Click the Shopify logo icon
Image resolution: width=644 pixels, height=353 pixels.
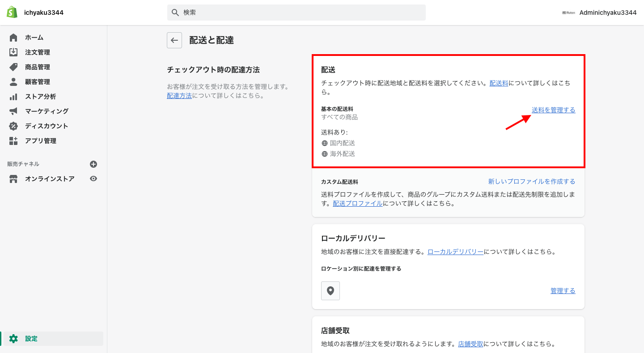tap(12, 13)
